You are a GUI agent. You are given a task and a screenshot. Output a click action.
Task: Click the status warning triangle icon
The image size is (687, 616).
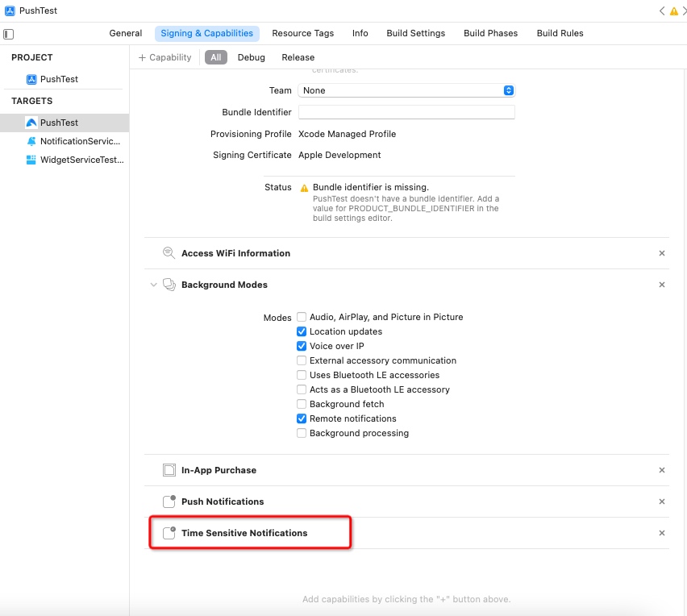(x=304, y=189)
